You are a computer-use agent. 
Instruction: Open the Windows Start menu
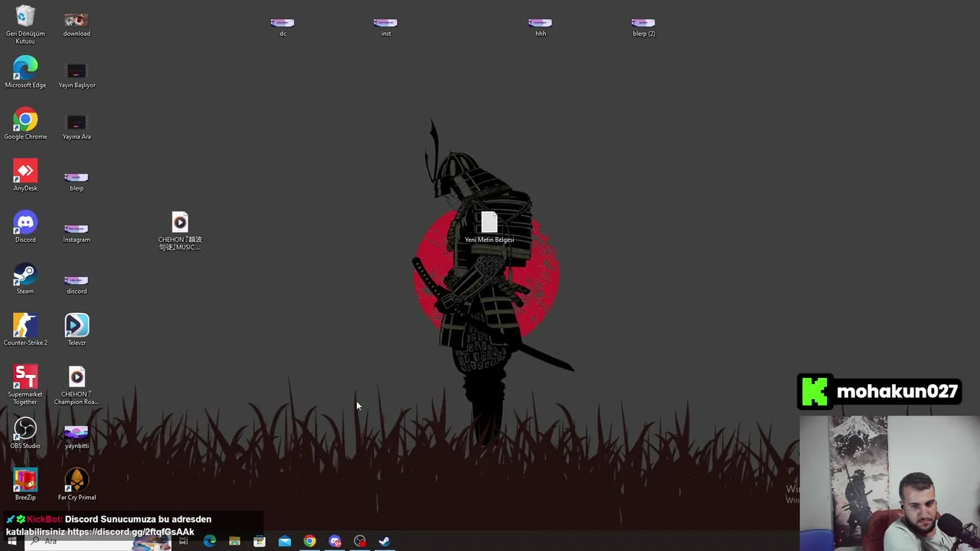(11, 542)
